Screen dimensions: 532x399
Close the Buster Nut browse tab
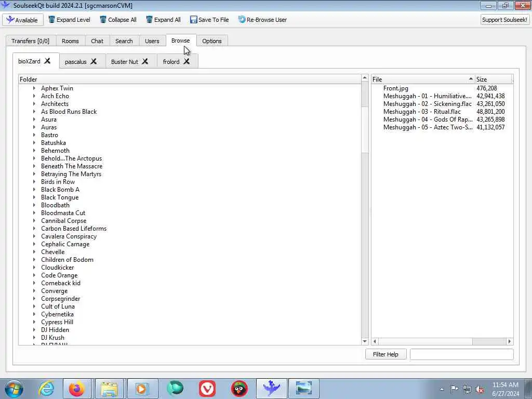click(x=145, y=61)
